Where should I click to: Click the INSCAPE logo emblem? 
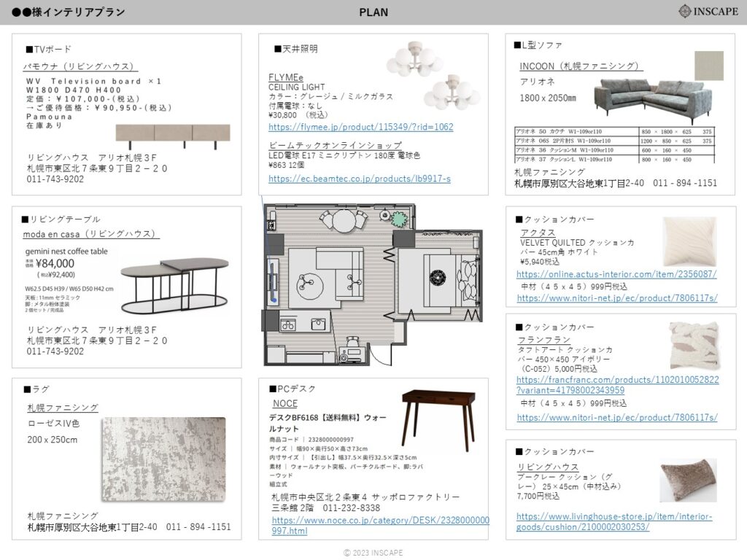tap(688, 11)
